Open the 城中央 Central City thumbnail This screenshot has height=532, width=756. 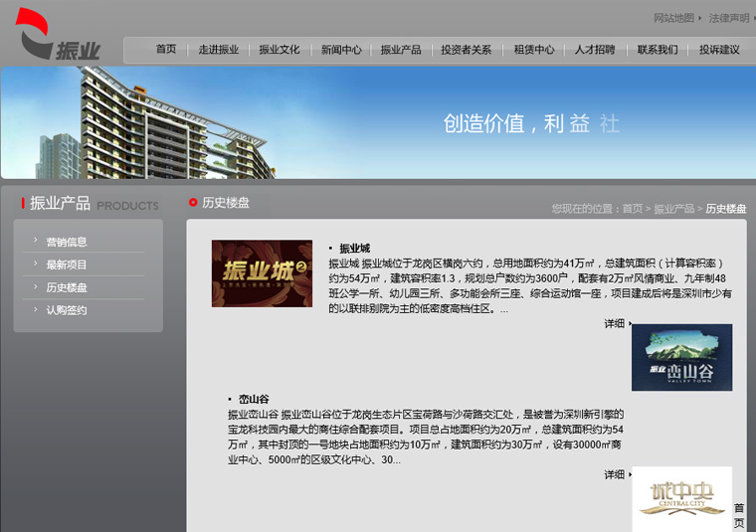click(x=681, y=499)
